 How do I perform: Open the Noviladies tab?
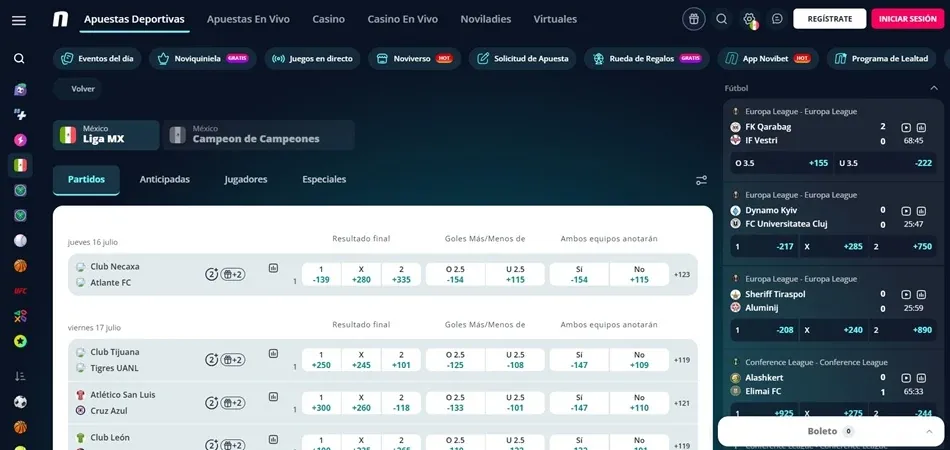click(x=485, y=19)
